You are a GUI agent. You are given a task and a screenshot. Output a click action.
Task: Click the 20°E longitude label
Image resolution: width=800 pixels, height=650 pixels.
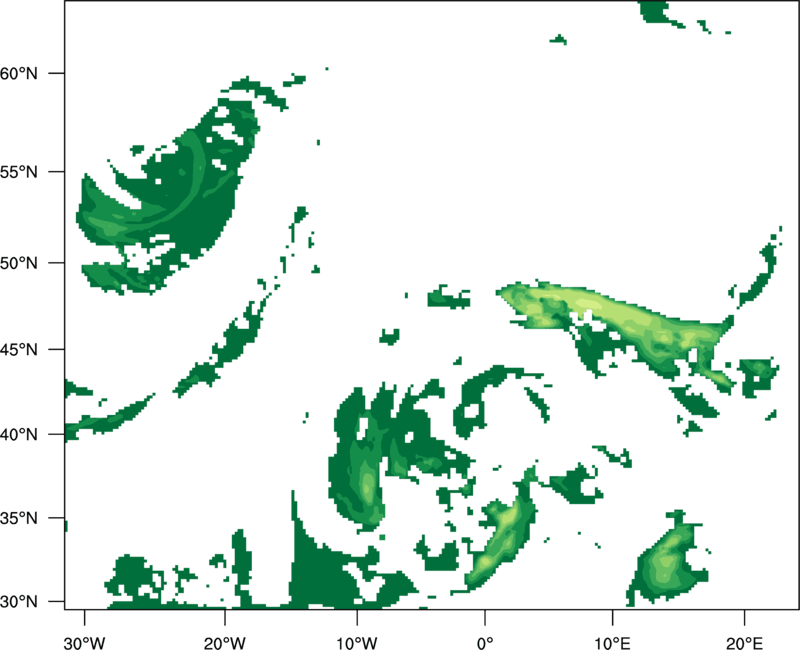coord(744,643)
